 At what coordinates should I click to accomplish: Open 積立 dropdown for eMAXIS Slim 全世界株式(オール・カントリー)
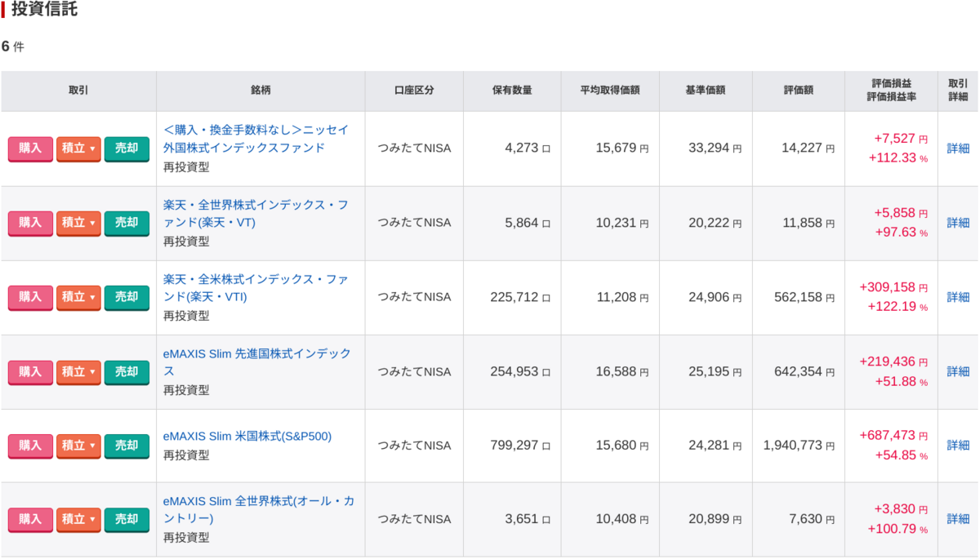[x=78, y=520]
